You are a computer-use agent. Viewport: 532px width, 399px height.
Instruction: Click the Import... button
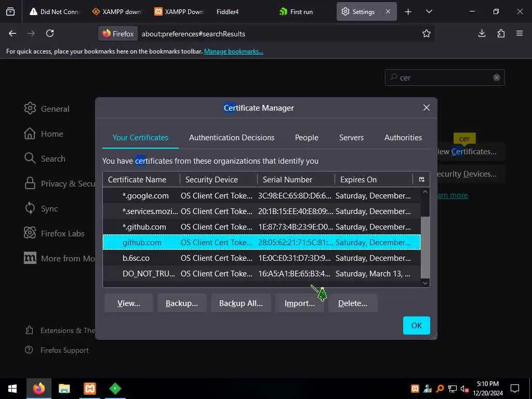coord(300,303)
